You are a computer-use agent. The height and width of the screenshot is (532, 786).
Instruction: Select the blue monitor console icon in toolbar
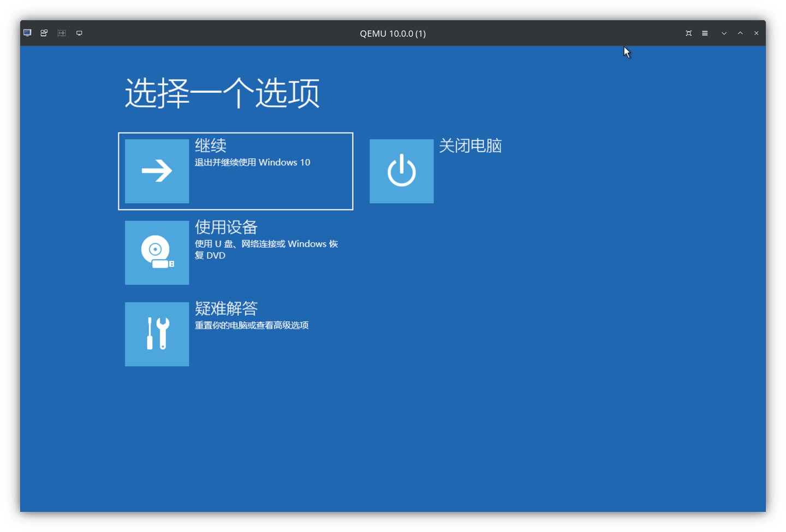(27, 33)
